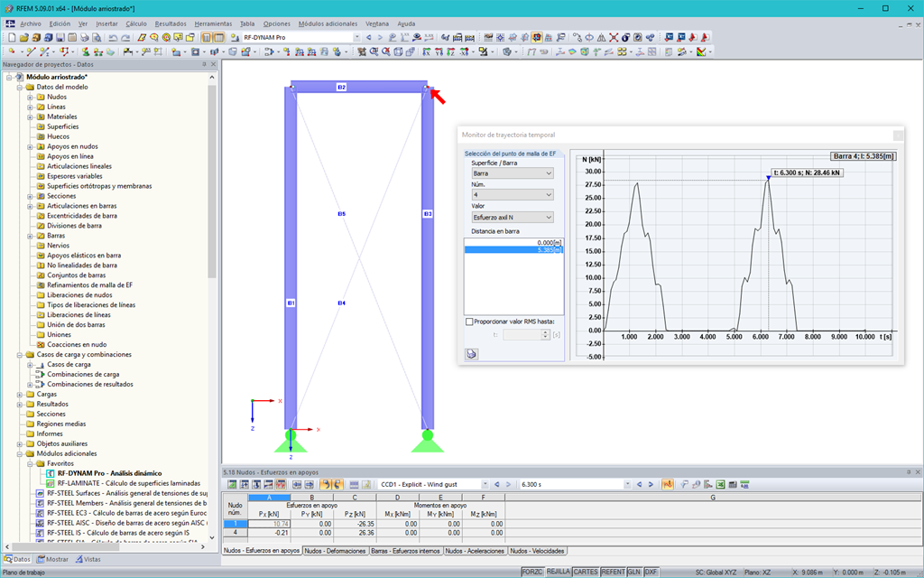Viewport: 924px width, 578px height.
Task: Click the Open folder icon
Action: 24,37
